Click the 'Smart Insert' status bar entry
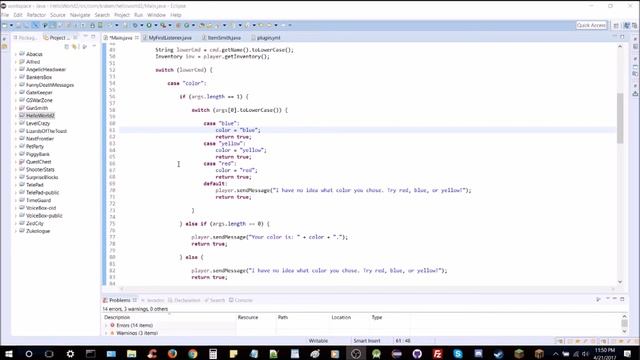 (x=367, y=340)
